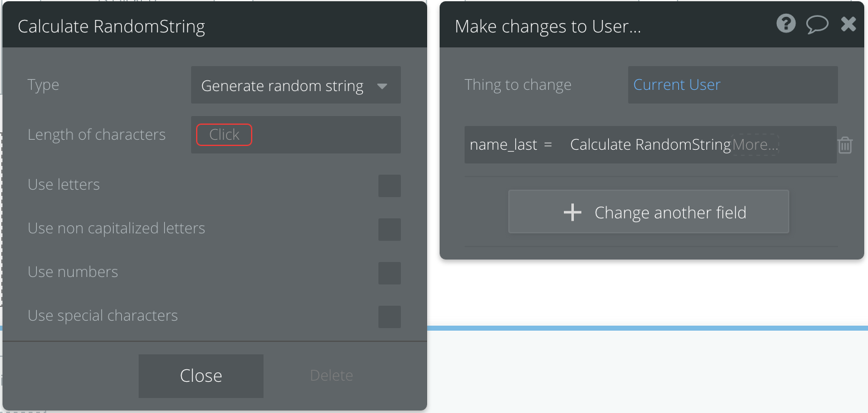Select the Generate random string dropdown
The image size is (868, 413).
282,86
